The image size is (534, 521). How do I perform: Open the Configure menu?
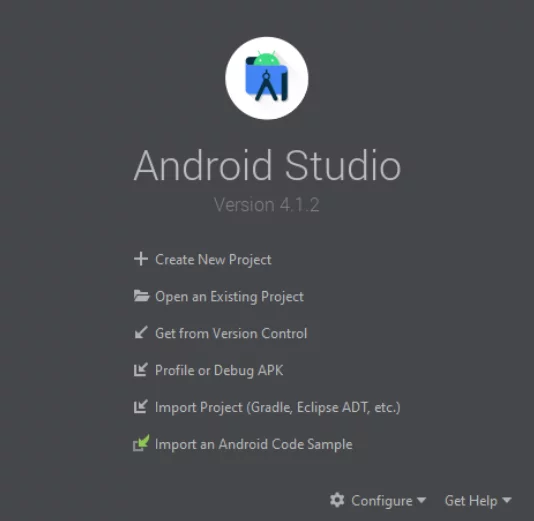[x=381, y=501]
